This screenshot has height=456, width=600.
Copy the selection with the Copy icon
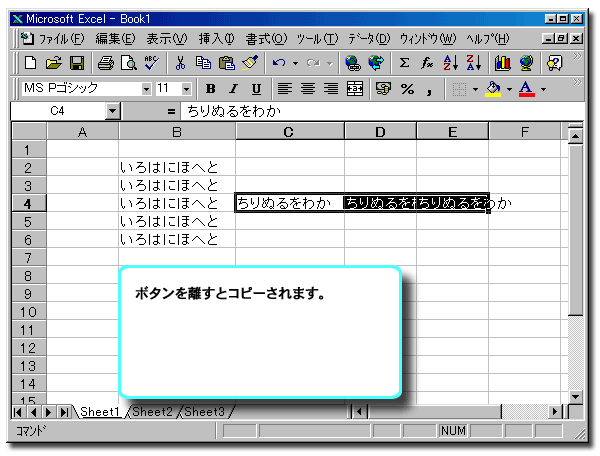coord(203,63)
